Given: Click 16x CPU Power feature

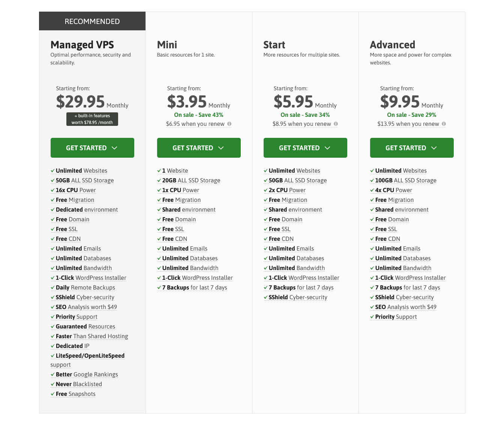Looking at the screenshot, I should click(x=76, y=190).
